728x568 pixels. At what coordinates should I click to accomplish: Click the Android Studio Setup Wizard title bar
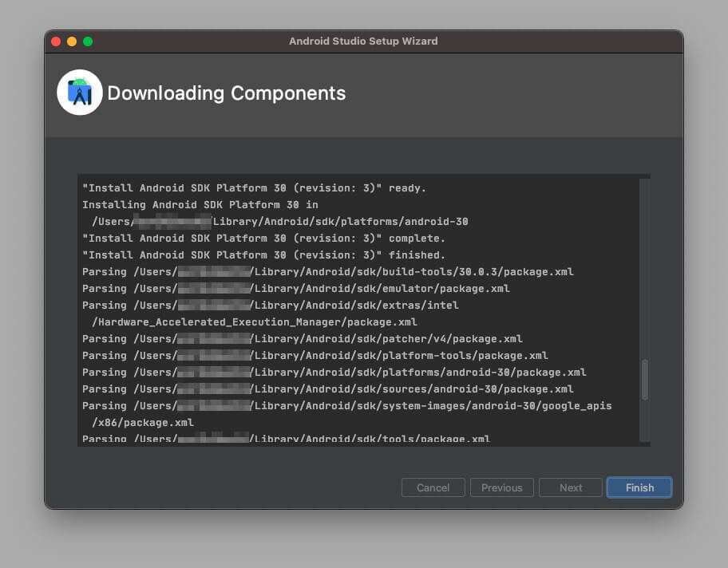pos(363,41)
